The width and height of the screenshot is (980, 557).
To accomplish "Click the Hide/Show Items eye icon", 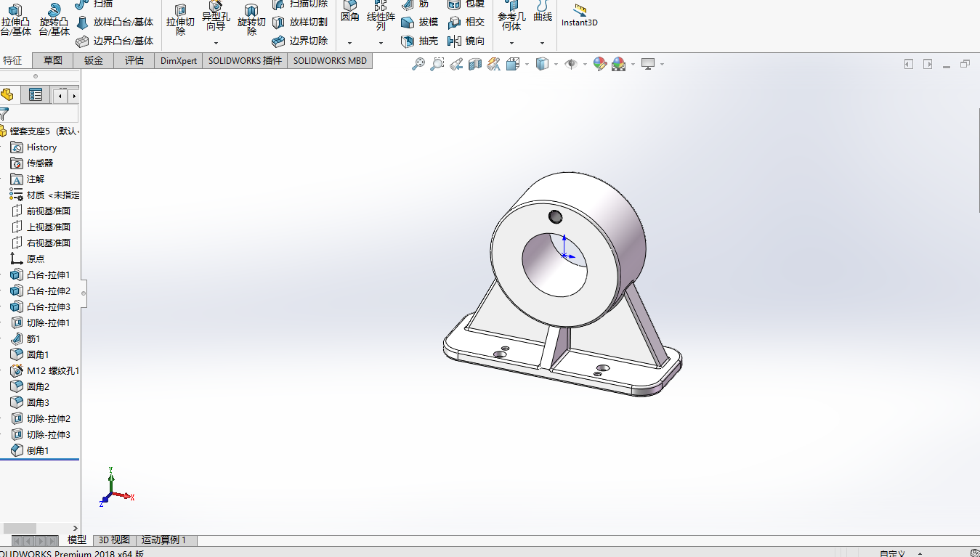I will (x=571, y=64).
